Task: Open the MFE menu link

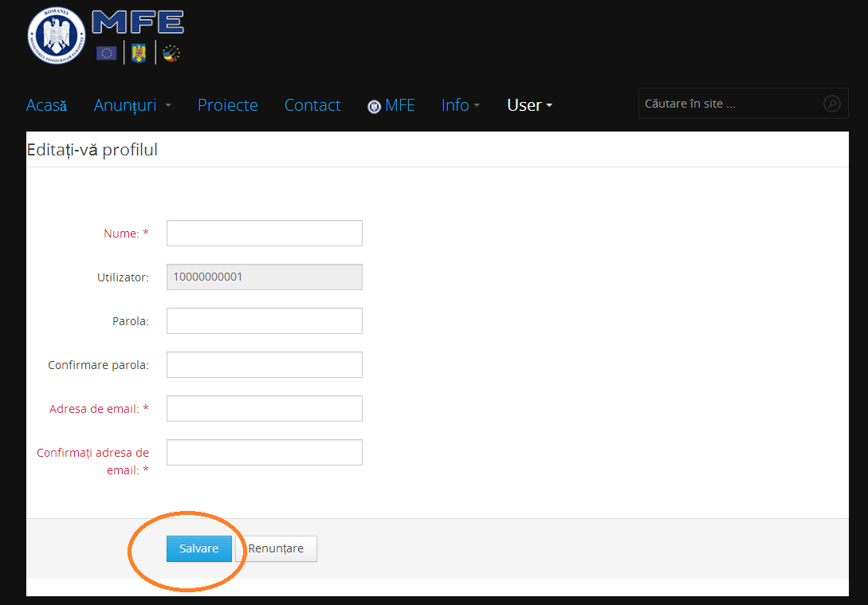Action: [391, 105]
